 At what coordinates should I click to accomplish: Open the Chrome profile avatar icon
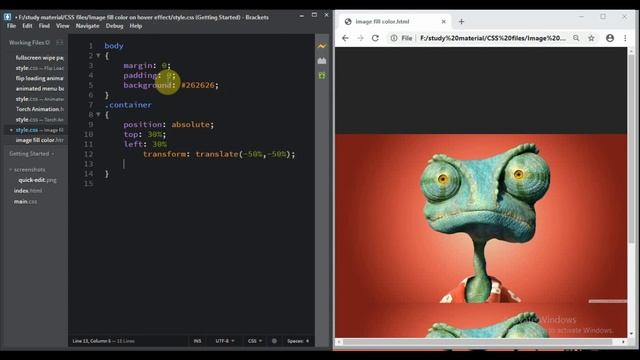610,38
